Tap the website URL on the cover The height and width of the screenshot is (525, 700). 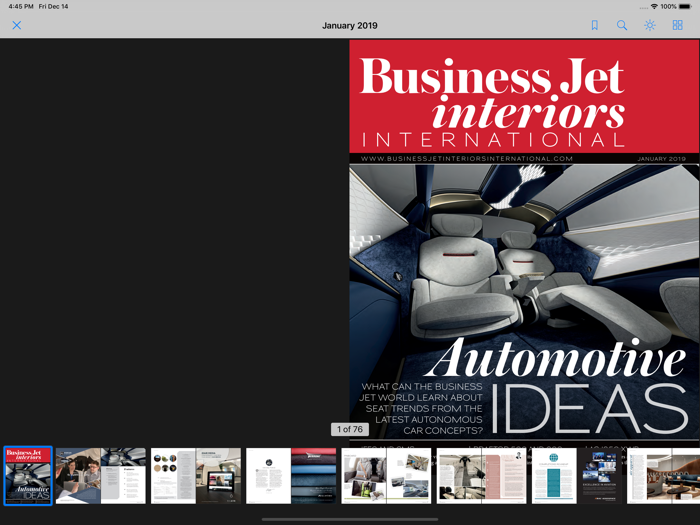[467, 158]
